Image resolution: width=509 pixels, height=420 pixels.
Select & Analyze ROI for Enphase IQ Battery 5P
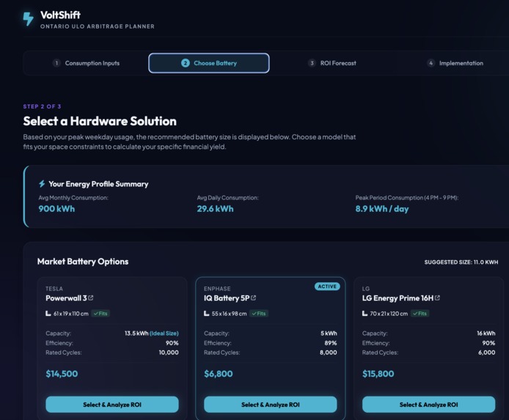coord(271,405)
